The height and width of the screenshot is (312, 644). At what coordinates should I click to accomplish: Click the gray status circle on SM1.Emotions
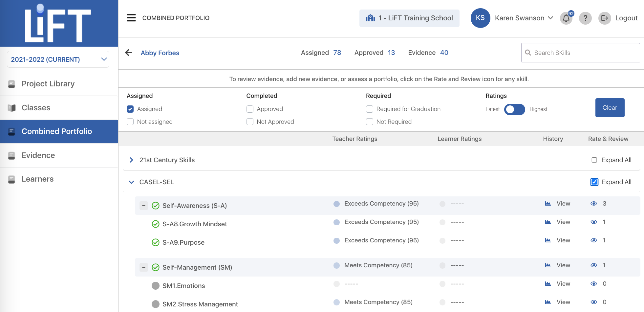pyautogui.click(x=156, y=286)
